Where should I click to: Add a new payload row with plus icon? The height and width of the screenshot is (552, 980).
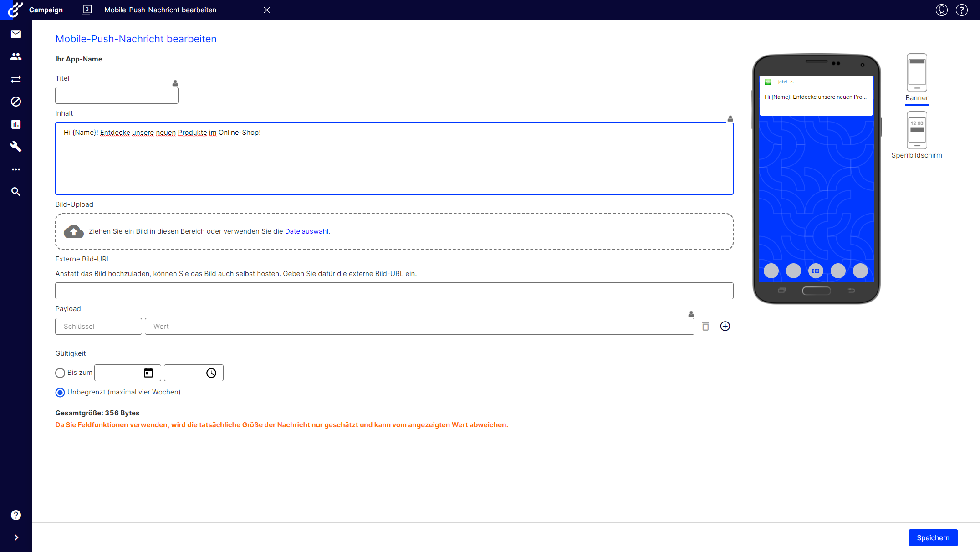tap(725, 326)
